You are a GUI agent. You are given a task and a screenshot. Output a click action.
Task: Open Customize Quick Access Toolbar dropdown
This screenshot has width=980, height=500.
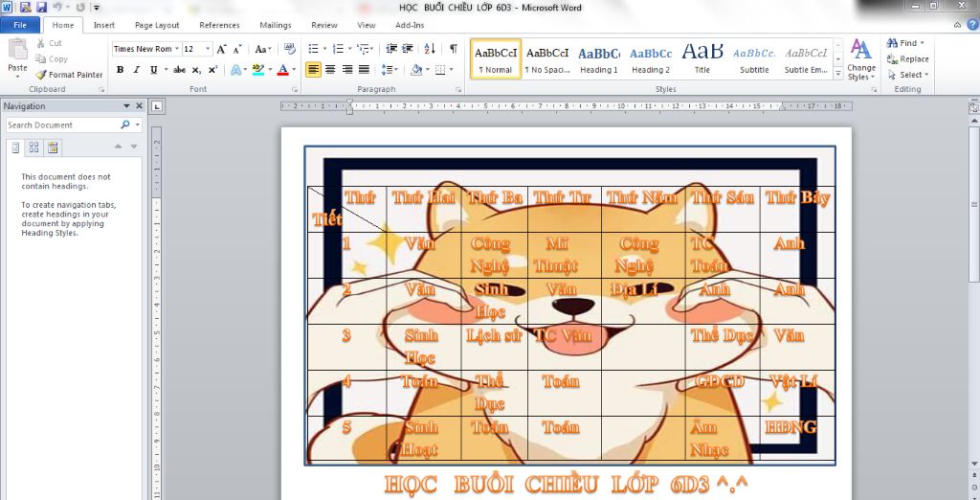coord(97,8)
